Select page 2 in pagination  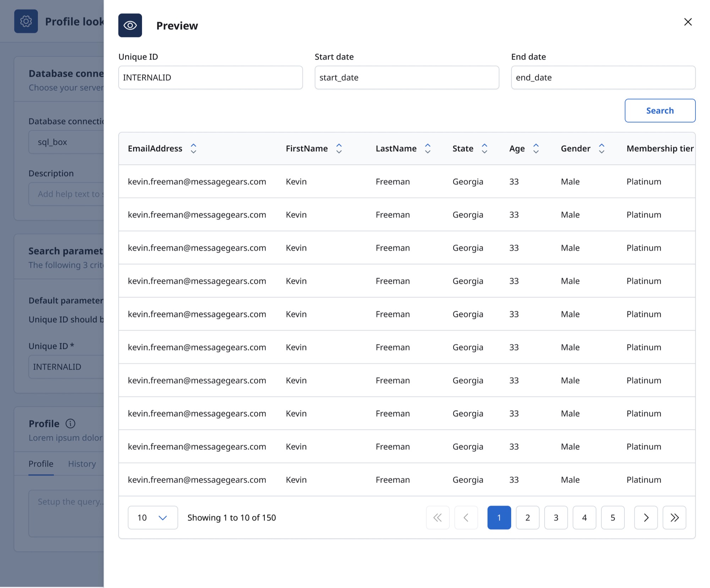(x=528, y=517)
